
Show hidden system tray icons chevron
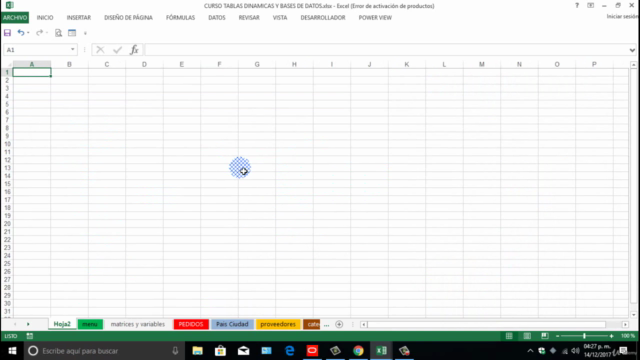[530, 351]
